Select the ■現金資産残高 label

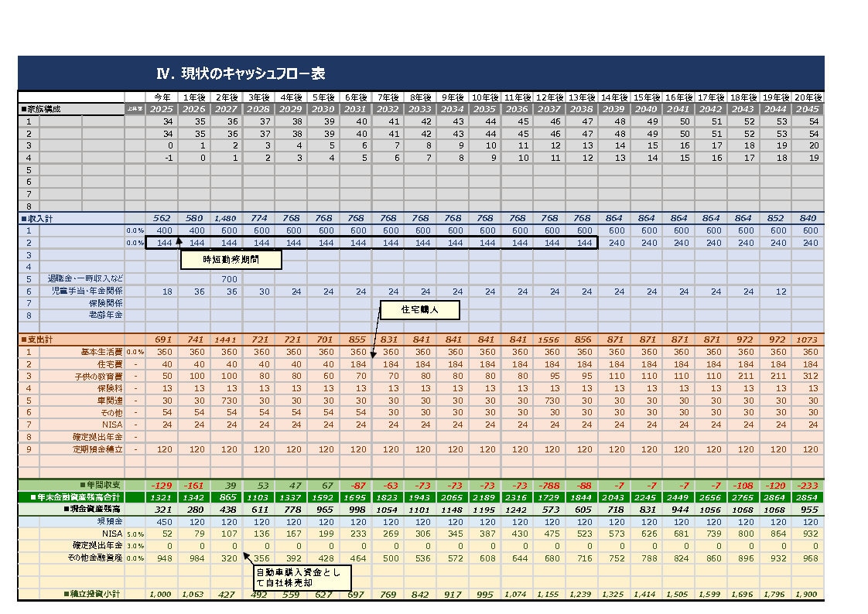click(x=92, y=509)
